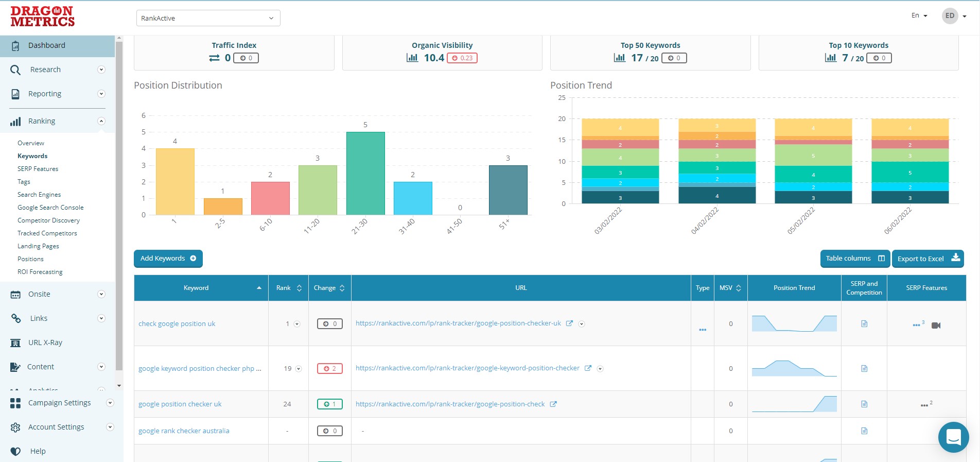Open Google Search Console submenu item
980x462 pixels.
click(x=50, y=208)
